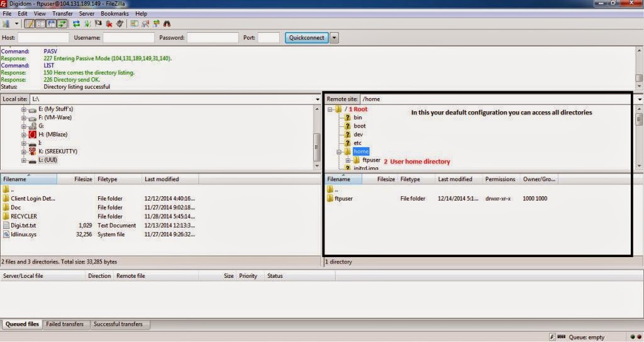Select the K: (SREEKUTTY) SD card icon
The height and width of the screenshot is (342, 644).
[x=33, y=152]
